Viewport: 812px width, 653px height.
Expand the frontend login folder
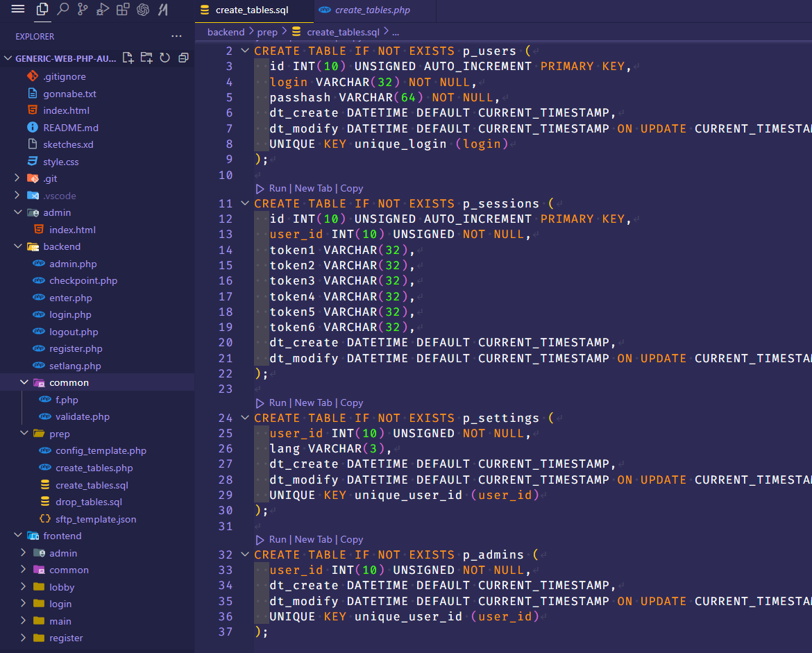click(24, 603)
